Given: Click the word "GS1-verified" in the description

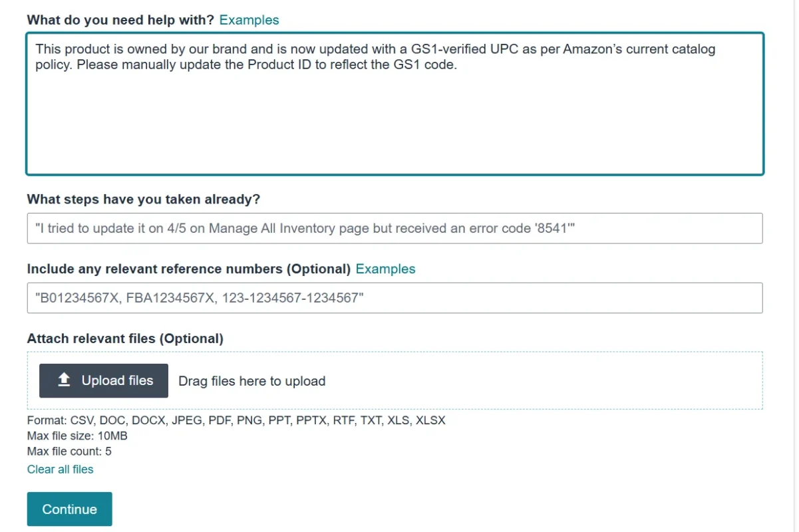Looking at the screenshot, I should pos(447,49).
